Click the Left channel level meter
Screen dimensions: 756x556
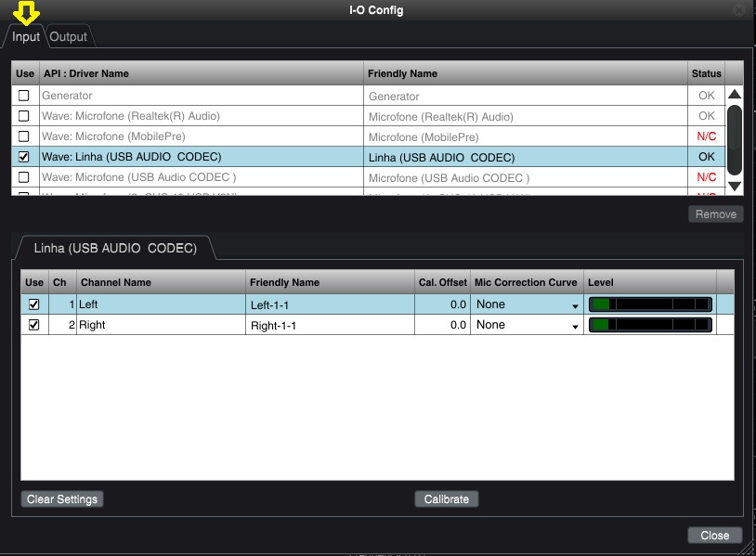[x=650, y=304]
